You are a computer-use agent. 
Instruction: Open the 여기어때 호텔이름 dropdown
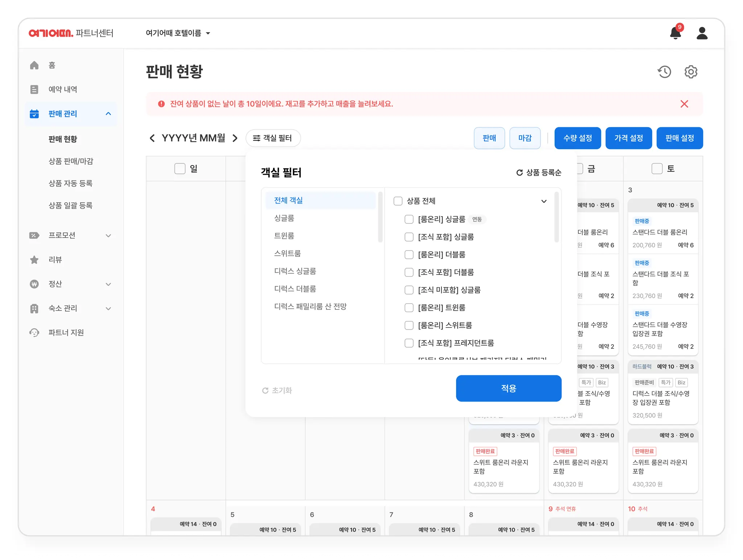click(x=178, y=33)
